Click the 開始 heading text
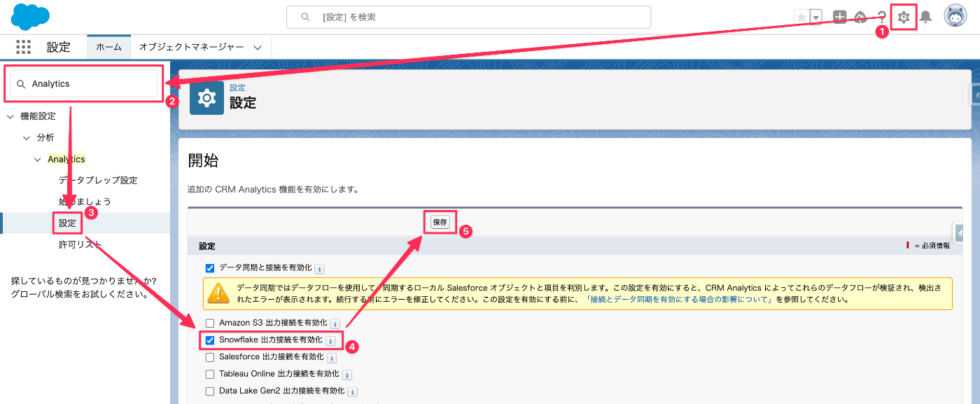The height and width of the screenshot is (404, 980). pyautogui.click(x=203, y=160)
